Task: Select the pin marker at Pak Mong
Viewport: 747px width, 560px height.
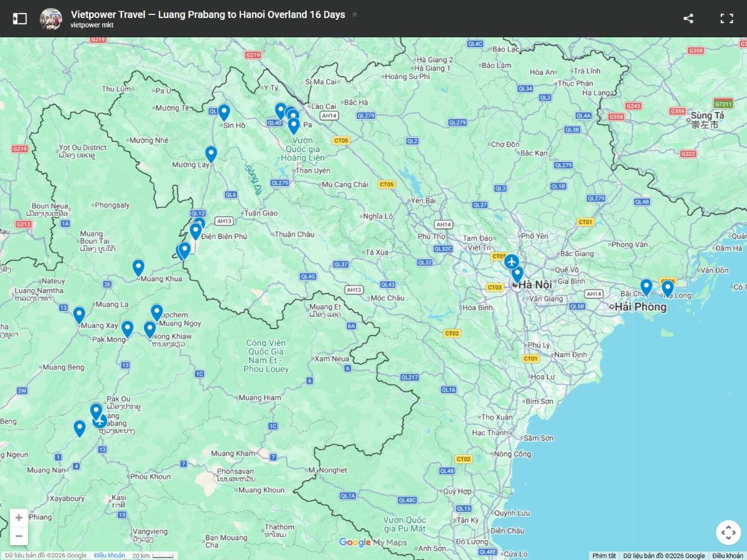Action: [x=127, y=329]
